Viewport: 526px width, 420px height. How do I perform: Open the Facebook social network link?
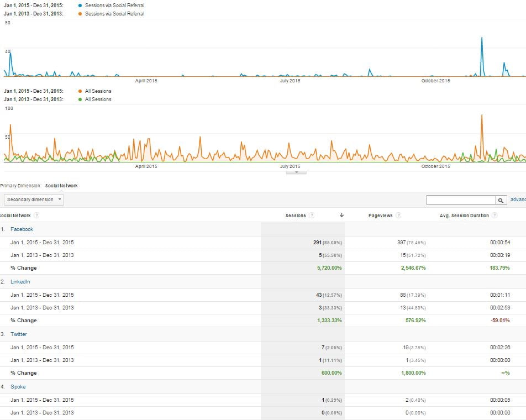click(x=22, y=229)
